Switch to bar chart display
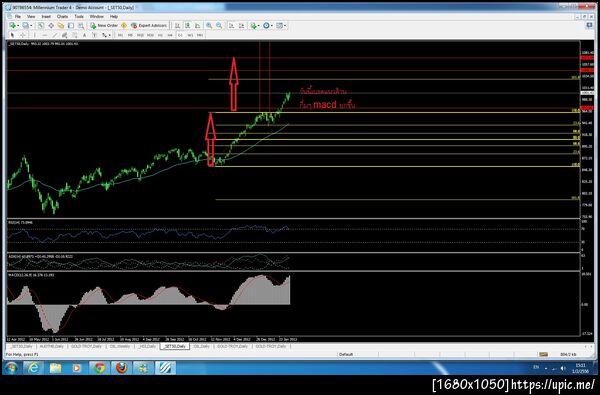This screenshot has width=600, height=395. (177, 26)
